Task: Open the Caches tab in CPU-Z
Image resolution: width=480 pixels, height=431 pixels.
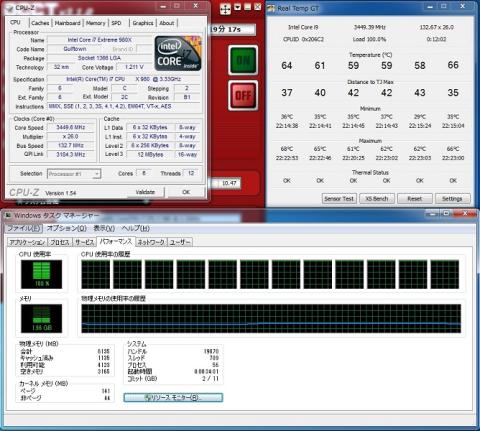Action: click(40, 23)
